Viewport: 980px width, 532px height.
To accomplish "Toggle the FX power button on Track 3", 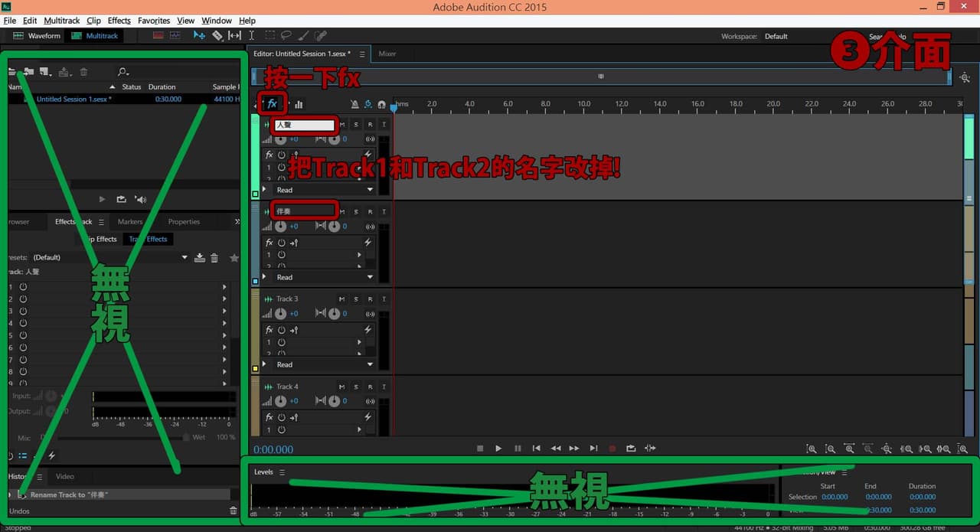I will (x=282, y=329).
